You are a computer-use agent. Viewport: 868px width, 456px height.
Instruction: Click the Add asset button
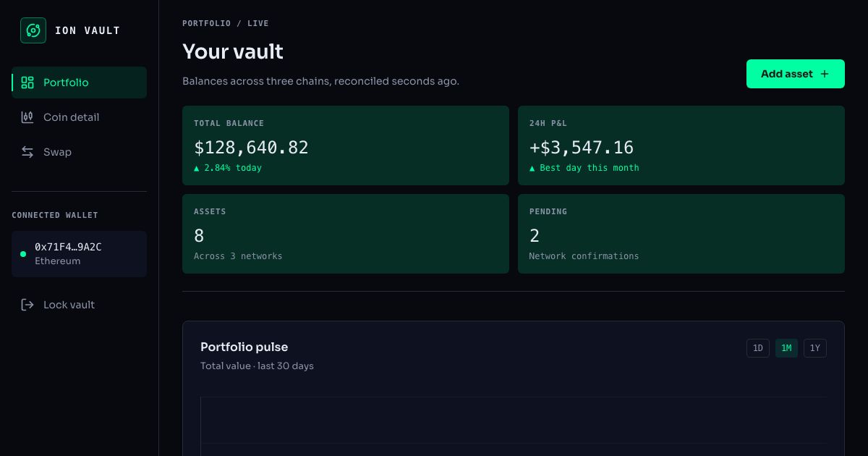pos(796,74)
